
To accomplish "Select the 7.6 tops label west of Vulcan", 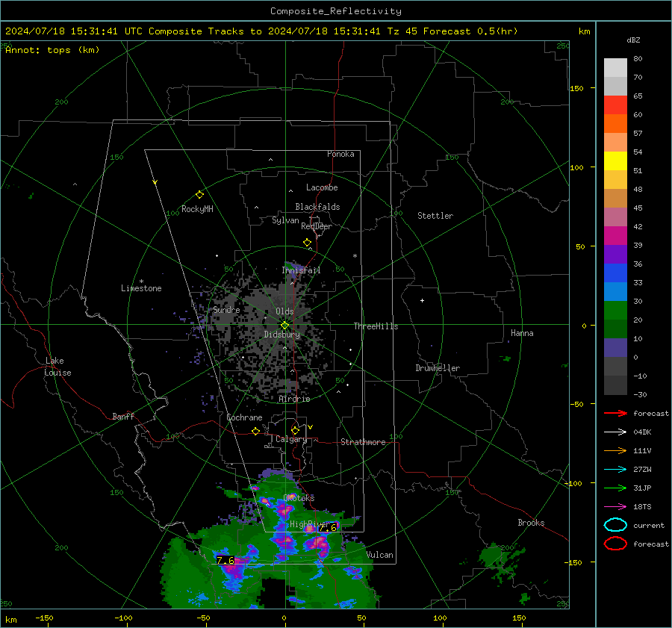I will click(225, 560).
